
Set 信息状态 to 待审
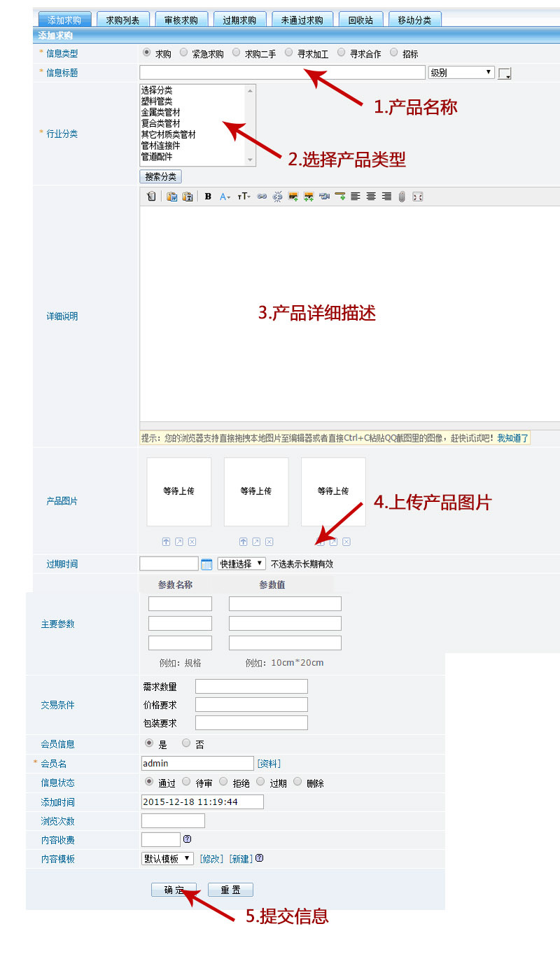(x=186, y=782)
